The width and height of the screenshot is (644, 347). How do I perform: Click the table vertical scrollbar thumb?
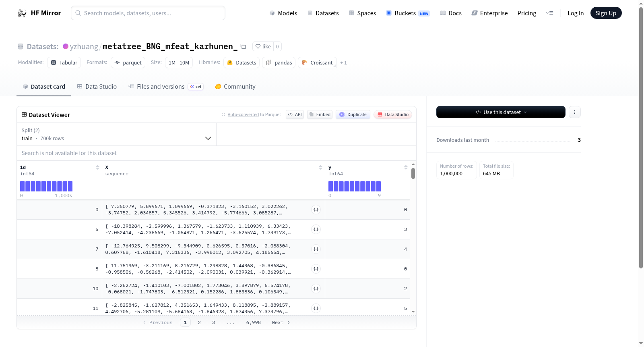pos(413,174)
